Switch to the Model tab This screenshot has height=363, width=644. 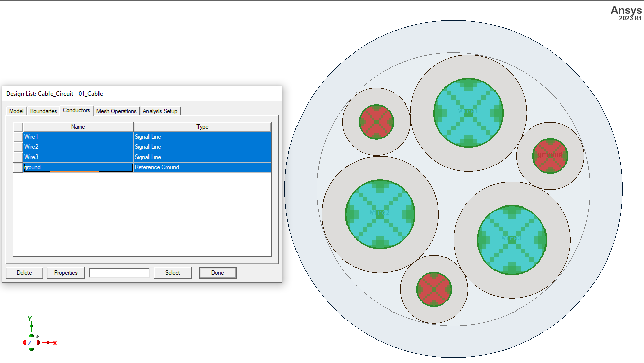[x=16, y=111]
